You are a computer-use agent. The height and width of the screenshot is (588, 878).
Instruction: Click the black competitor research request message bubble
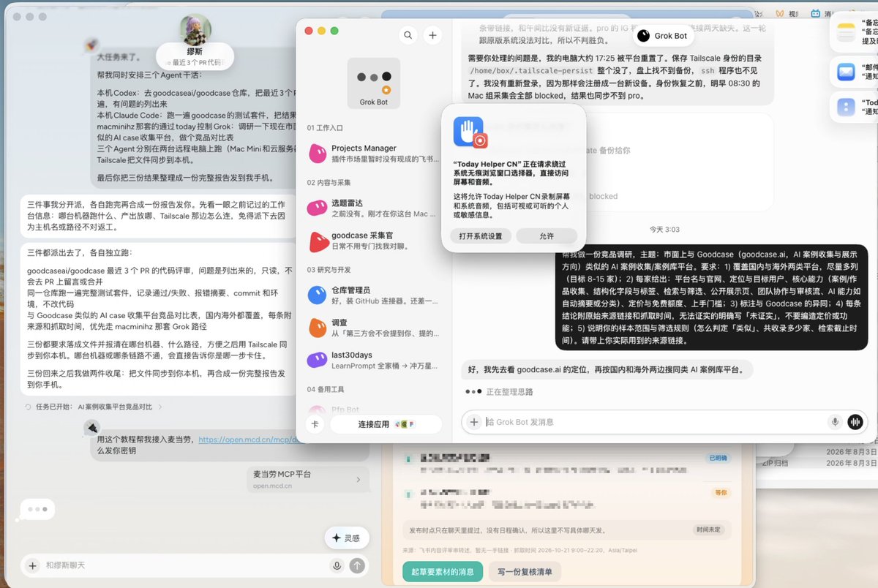tap(711, 296)
